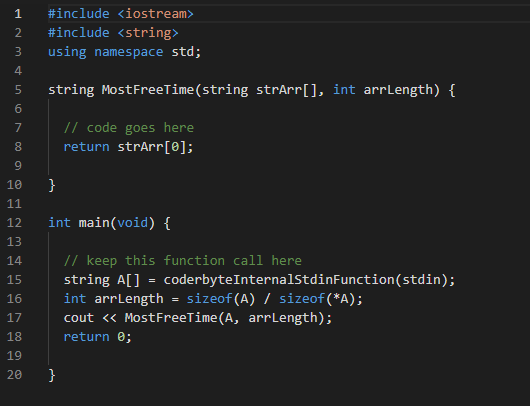Click the text '<iostream>' on line 1

(x=155, y=14)
